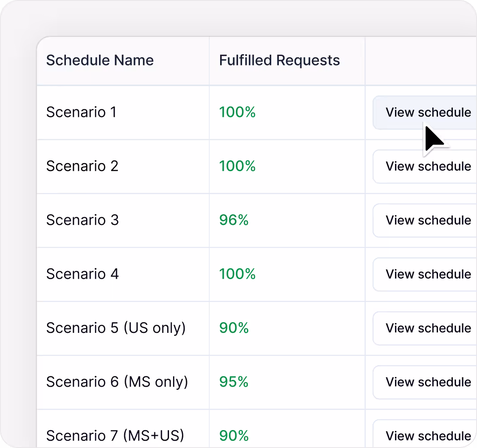Select the Scenario 5 (US only) label

point(117,328)
